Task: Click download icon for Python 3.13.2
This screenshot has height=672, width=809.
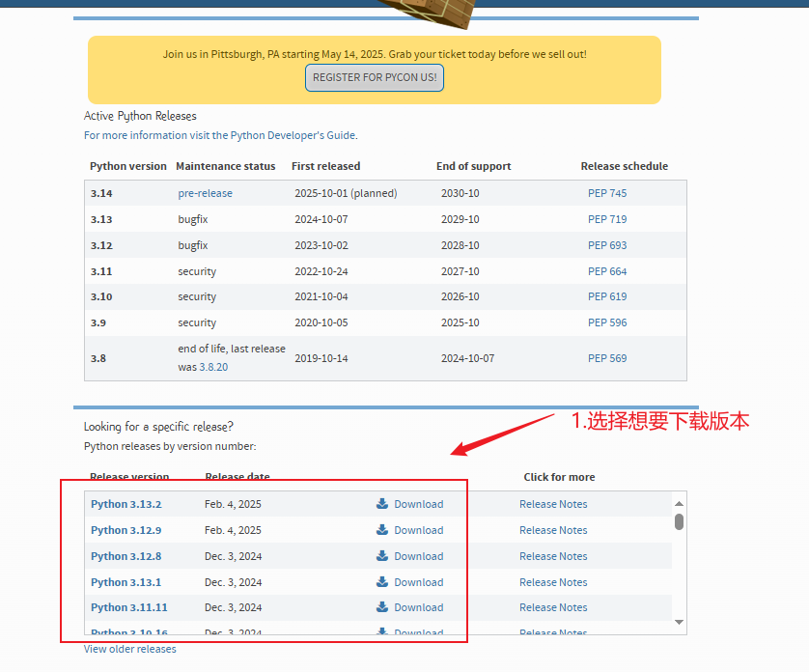Action: pos(381,504)
